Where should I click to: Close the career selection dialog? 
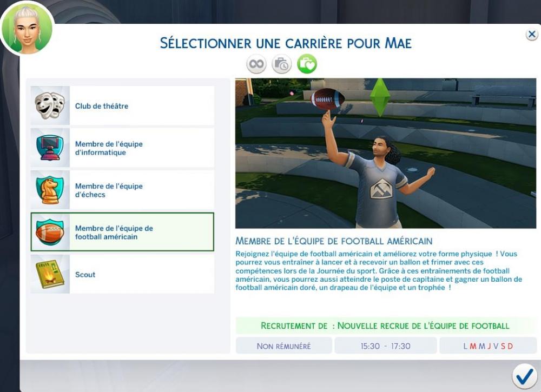(x=532, y=34)
